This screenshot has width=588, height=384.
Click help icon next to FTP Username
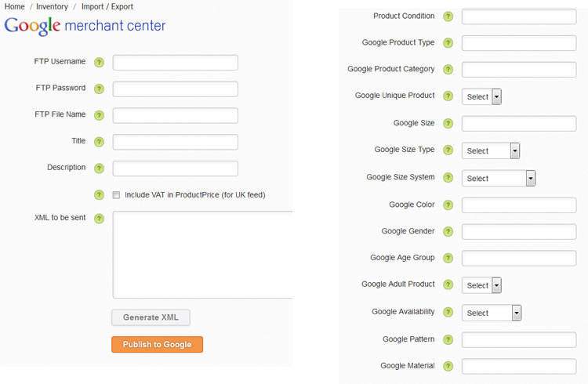[x=99, y=62]
